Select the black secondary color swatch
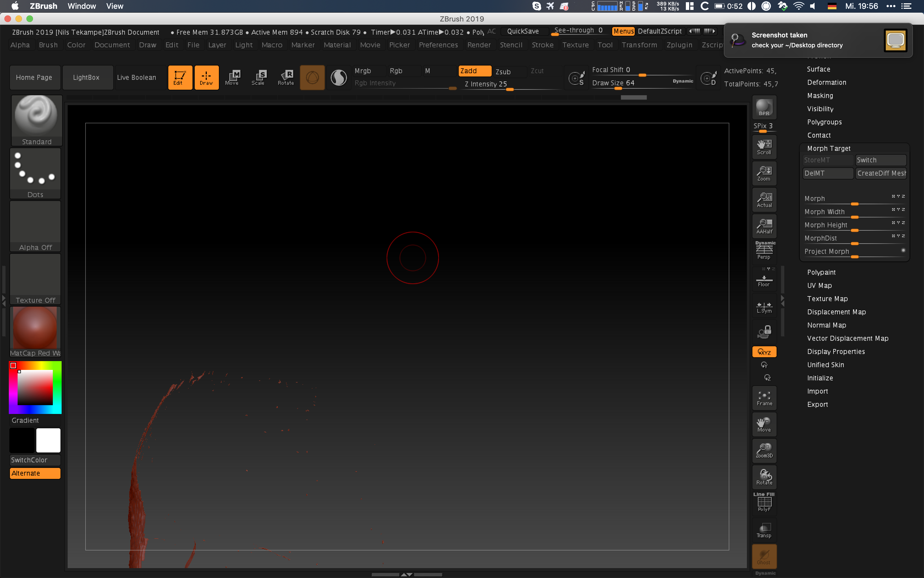The width and height of the screenshot is (924, 578). [x=22, y=440]
